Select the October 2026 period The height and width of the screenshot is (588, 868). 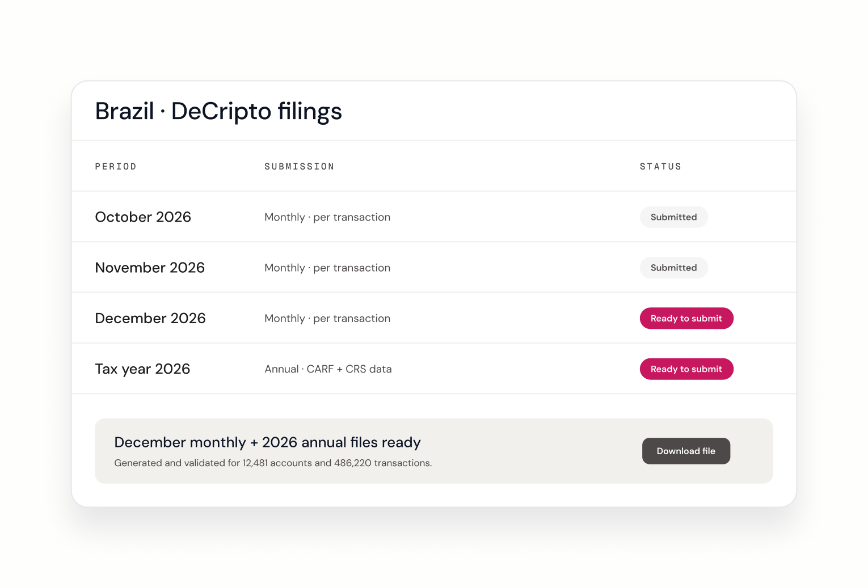pos(143,217)
